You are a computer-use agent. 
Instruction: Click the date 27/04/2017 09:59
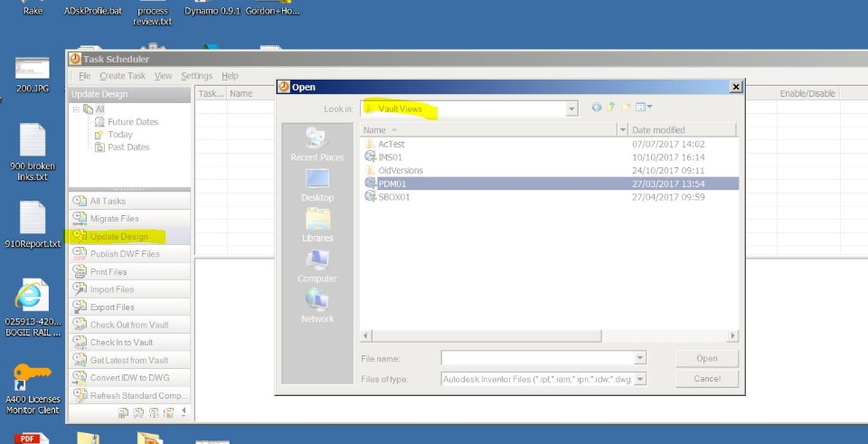668,197
